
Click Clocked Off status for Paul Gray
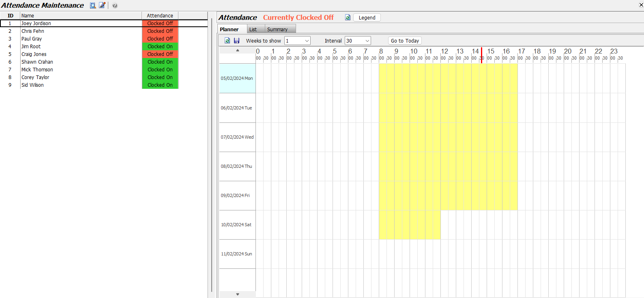click(160, 39)
